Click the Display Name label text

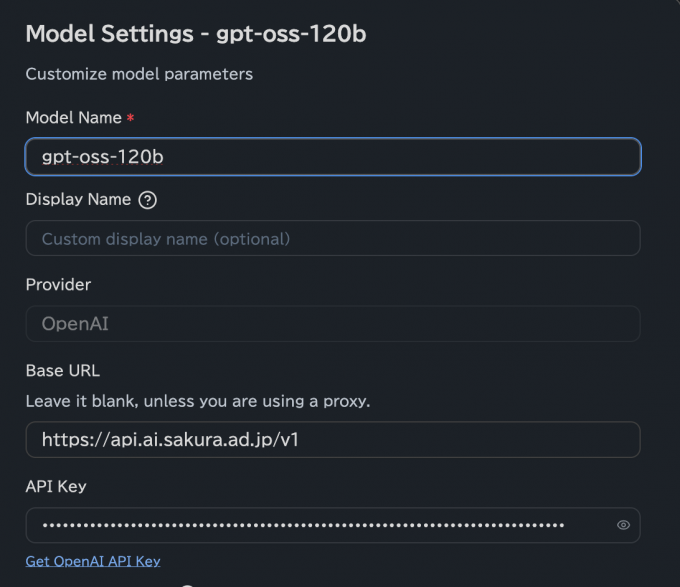[x=78, y=199]
